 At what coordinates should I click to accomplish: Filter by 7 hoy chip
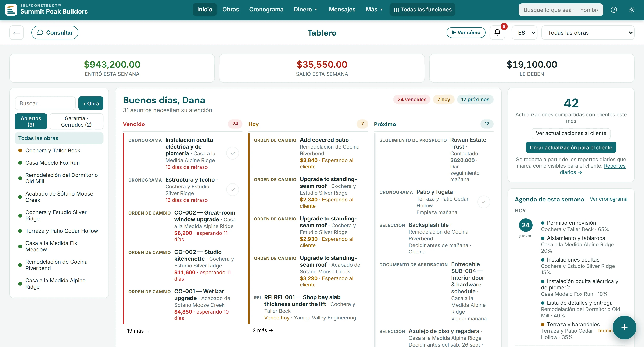(444, 99)
